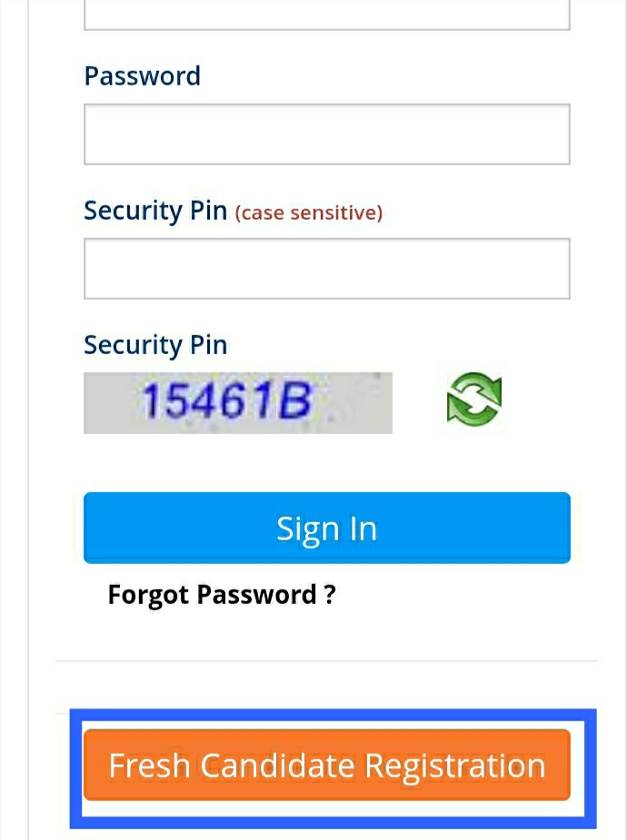This screenshot has width=627, height=840.
Task: Open the Forgot Password ? link
Action: tap(222, 595)
